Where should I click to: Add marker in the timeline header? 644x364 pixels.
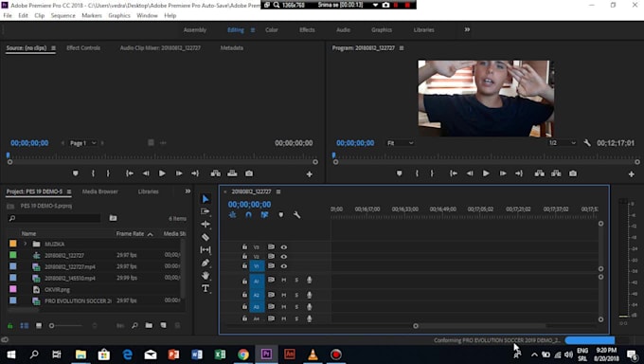pos(281,214)
